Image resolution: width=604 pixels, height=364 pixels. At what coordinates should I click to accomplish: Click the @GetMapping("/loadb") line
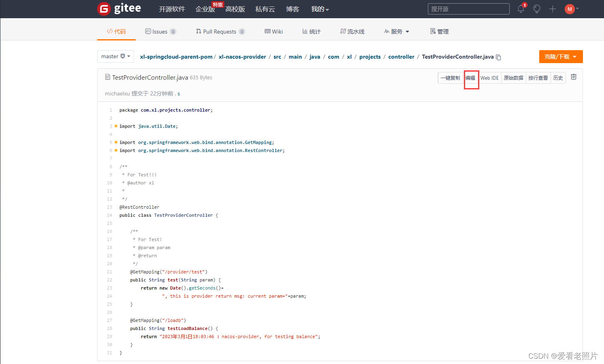coord(158,320)
